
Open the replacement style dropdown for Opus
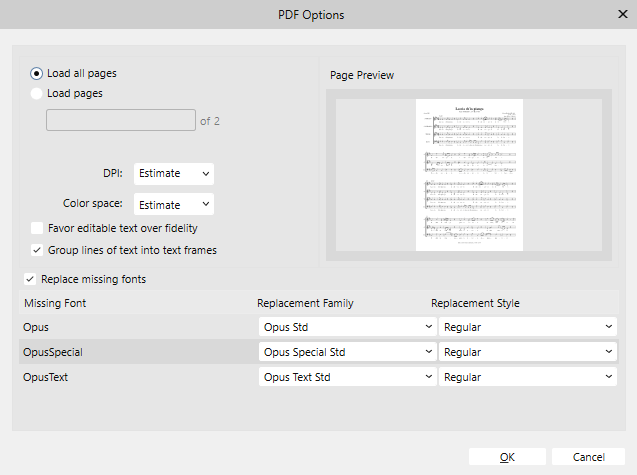point(528,327)
